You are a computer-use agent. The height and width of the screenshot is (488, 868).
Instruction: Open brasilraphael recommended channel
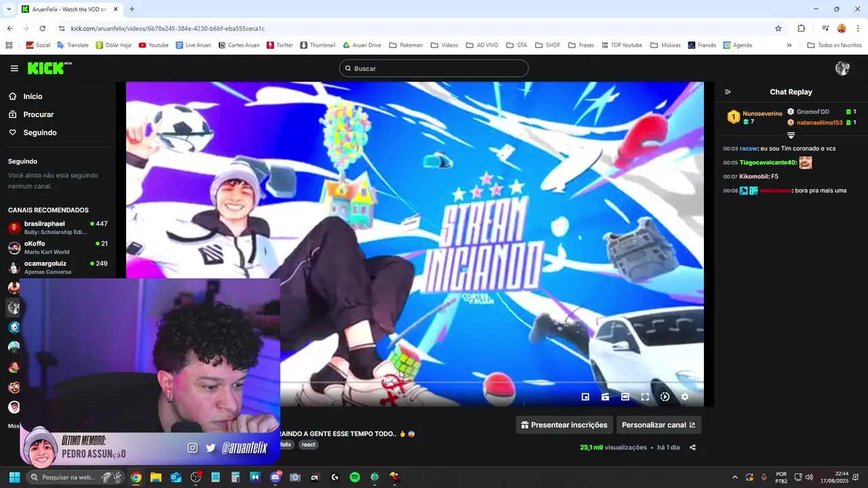coord(58,228)
